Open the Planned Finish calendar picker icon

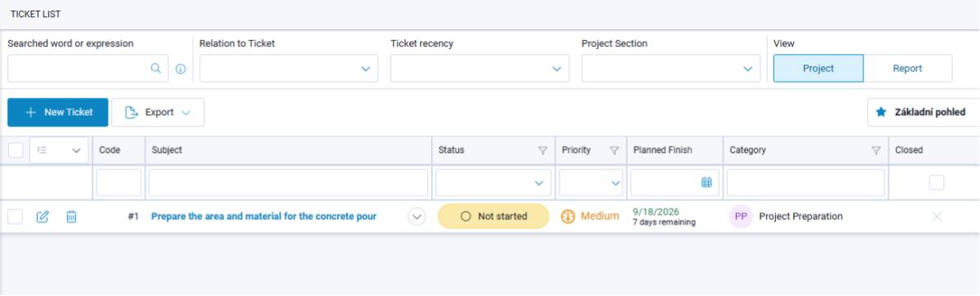coord(706,183)
